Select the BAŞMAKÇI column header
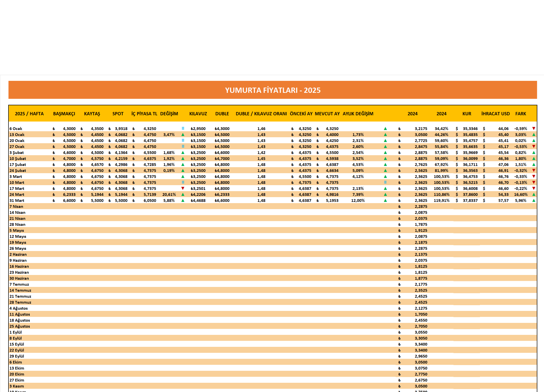Image resolution: width=544 pixels, height=392 pixels. point(64,114)
